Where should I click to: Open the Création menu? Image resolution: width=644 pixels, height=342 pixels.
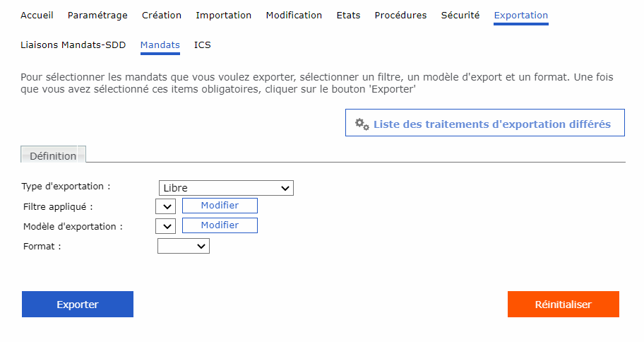point(162,16)
